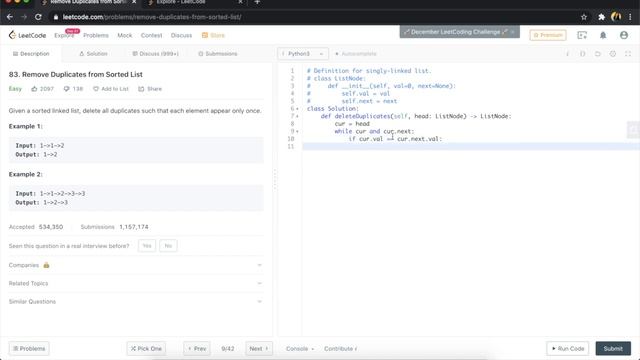Open Mock in the navigation bar
This screenshot has width=640, height=360.
[124, 36]
